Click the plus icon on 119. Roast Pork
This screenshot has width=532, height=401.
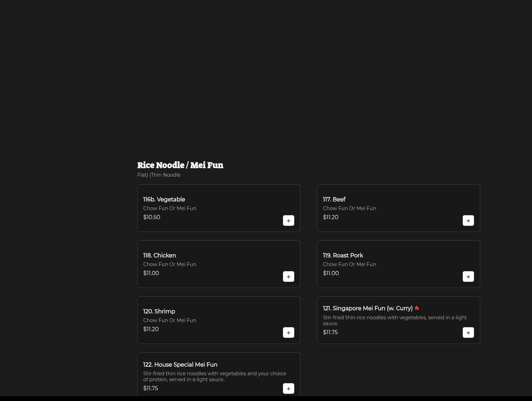pos(468,276)
